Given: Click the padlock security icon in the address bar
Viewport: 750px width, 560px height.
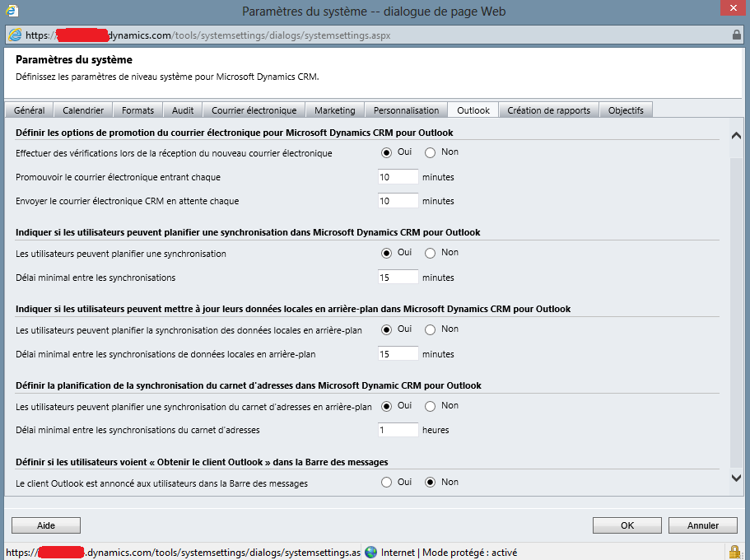Looking at the screenshot, I should (737, 35).
